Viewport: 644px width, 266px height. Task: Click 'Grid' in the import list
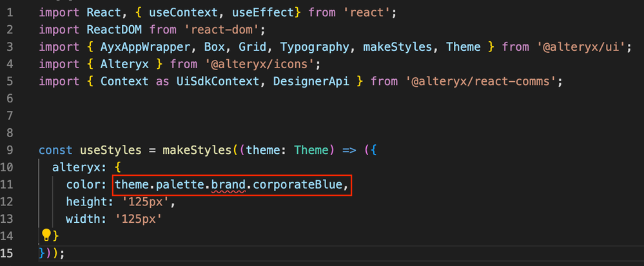point(253,47)
